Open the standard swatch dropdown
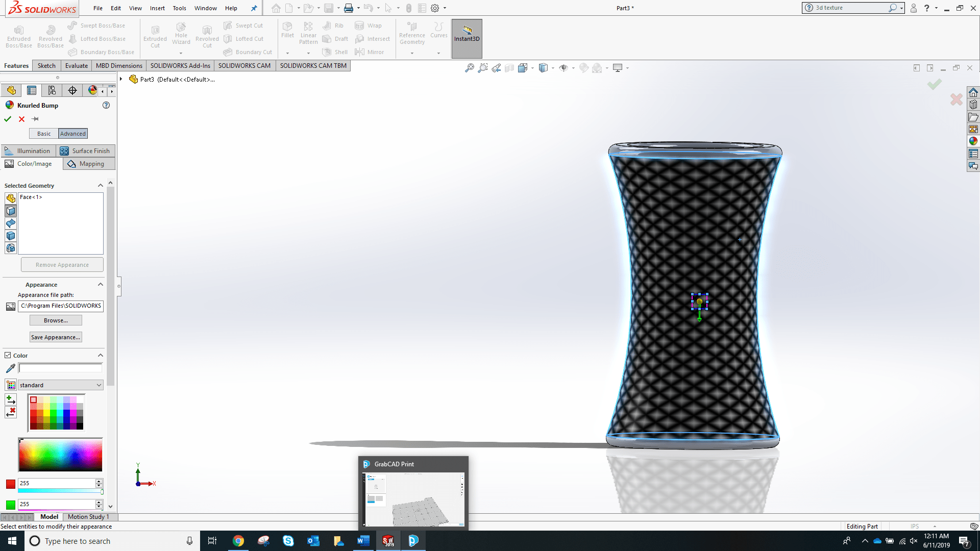The height and width of the screenshot is (551, 980). pyautogui.click(x=99, y=385)
